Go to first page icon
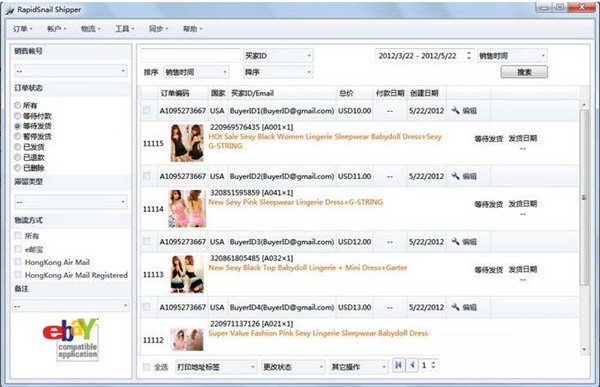 pos(398,365)
